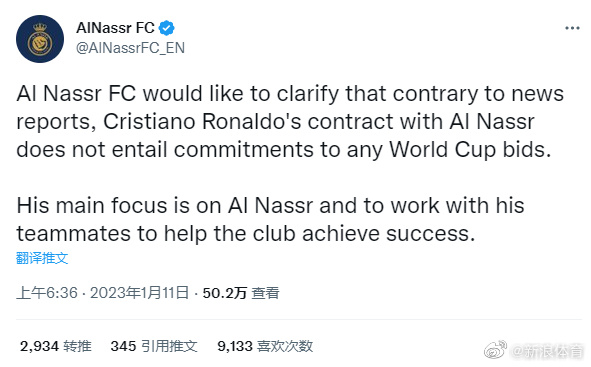This screenshot has height=367, width=591.
Task: Click the AlNassr FC display name
Action: (115, 28)
